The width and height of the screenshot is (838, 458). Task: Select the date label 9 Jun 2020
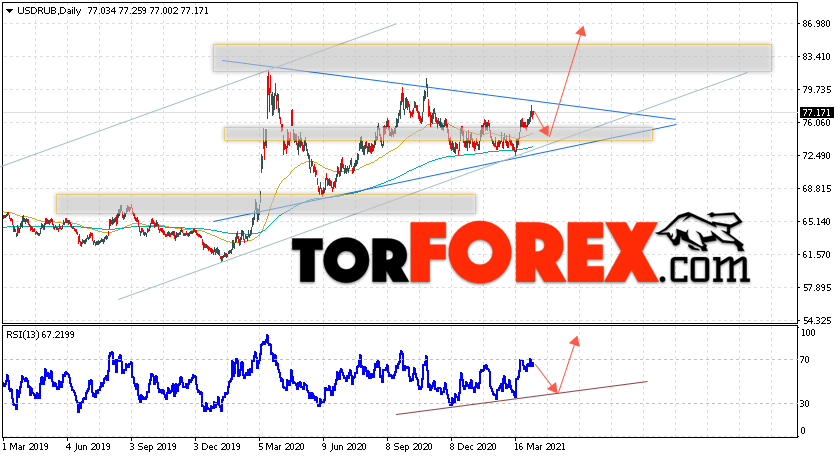tap(344, 447)
